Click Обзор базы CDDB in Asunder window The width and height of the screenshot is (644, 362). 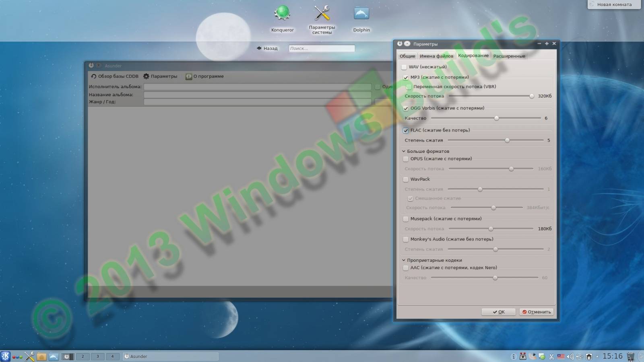click(115, 76)
